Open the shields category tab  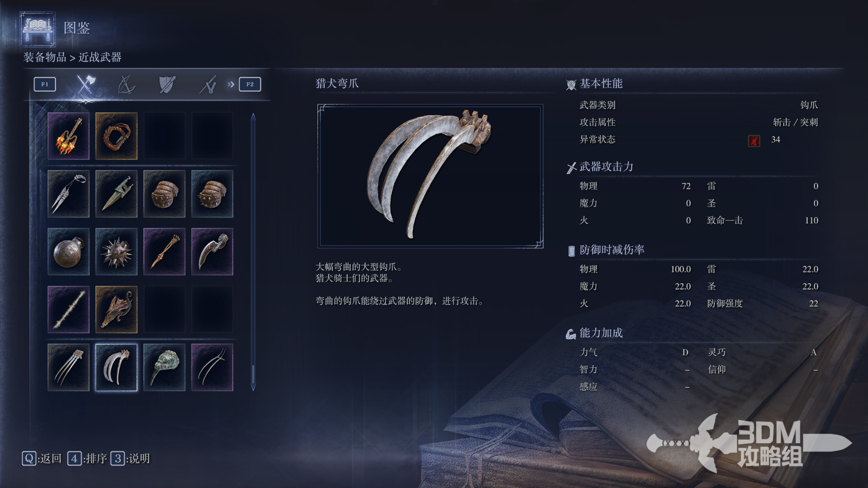[x=167, y=84]
